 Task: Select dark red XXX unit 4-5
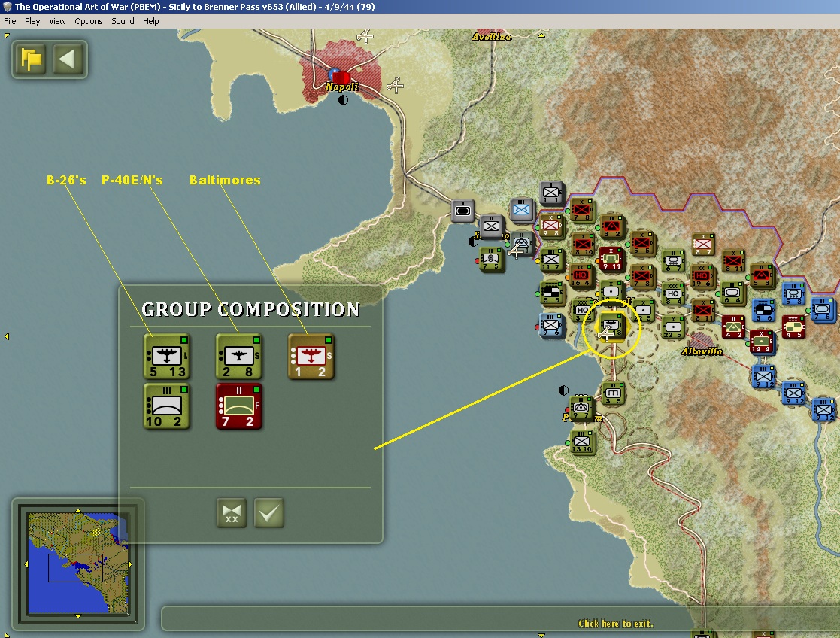[x=793, y=327]
